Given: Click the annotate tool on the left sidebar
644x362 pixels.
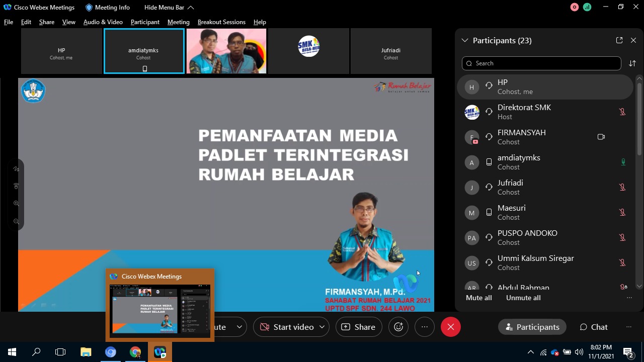Looking at the screenshot, I should 16,169.
